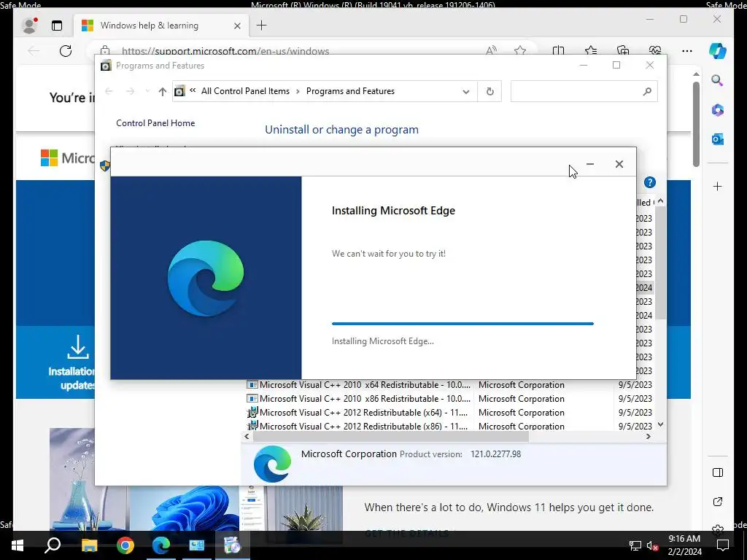The width and height of the screenshot is (747, 560).
Task: Select the Windows help & learning tab
Action: pos(161,26)
